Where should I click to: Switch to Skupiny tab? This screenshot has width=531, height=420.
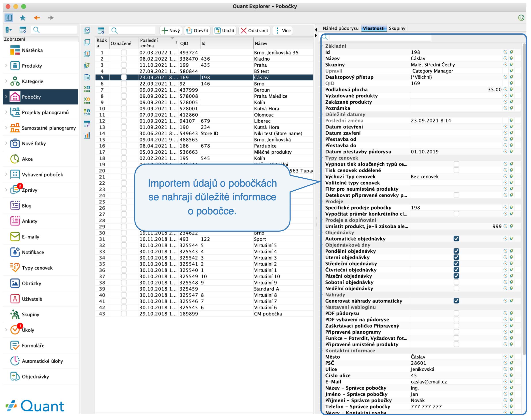pyautogui.click(x=397, y=28)
